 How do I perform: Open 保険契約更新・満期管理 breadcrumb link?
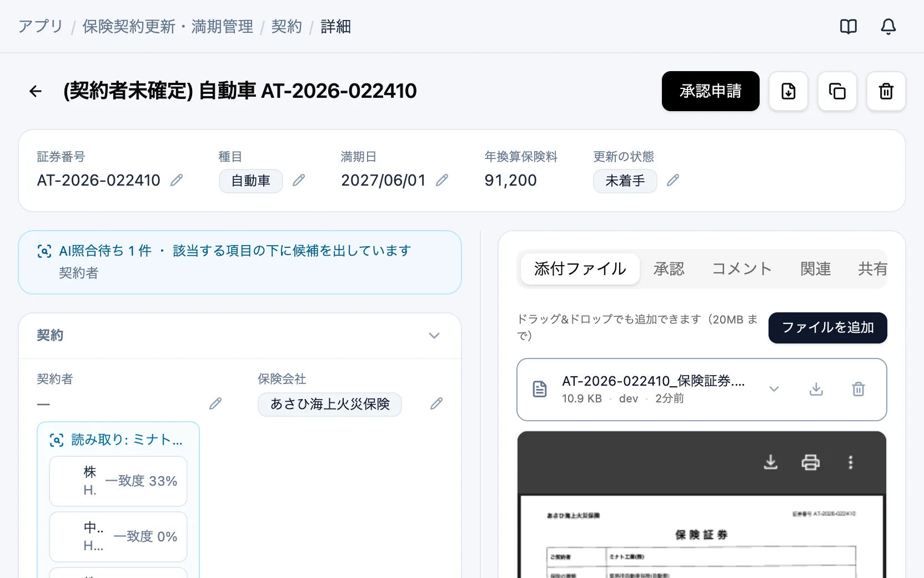(168, 27)
